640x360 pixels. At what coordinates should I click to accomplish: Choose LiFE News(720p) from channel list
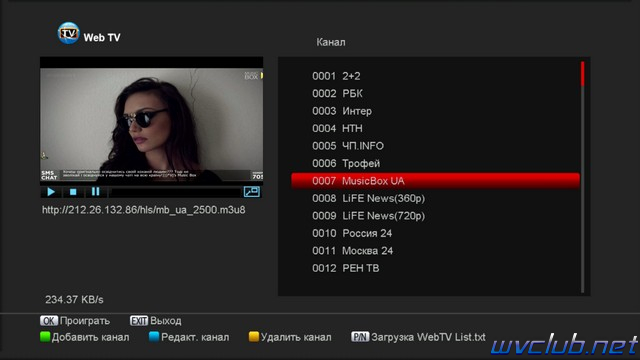[435, 216]
